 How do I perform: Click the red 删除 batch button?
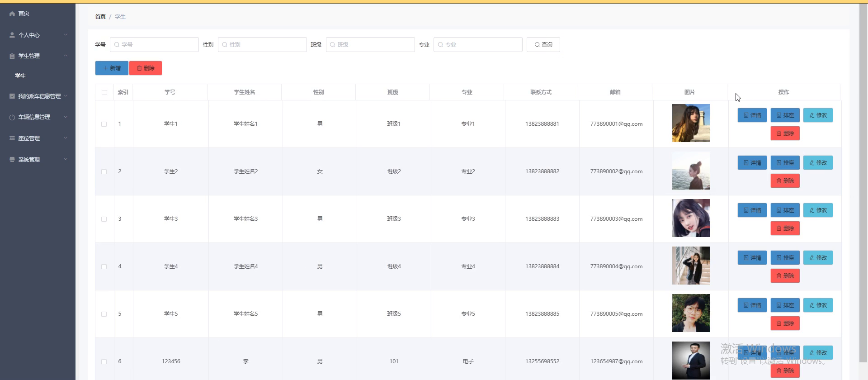146,68
